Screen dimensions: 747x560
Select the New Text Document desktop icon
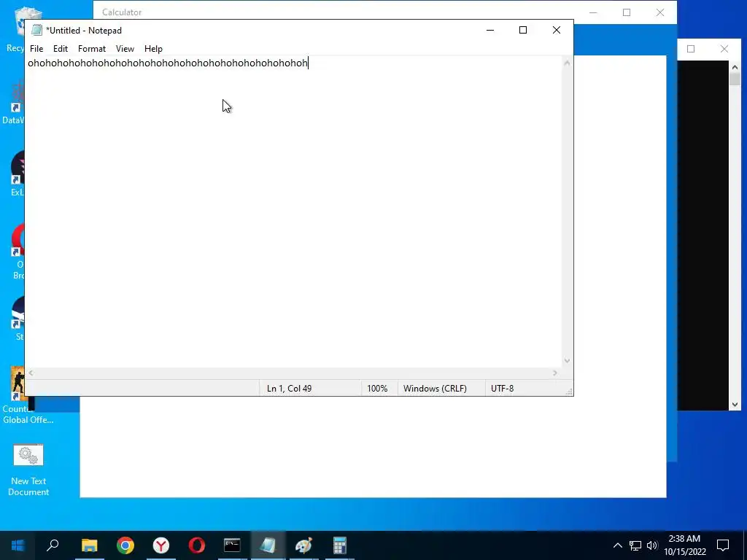[28, 470]
